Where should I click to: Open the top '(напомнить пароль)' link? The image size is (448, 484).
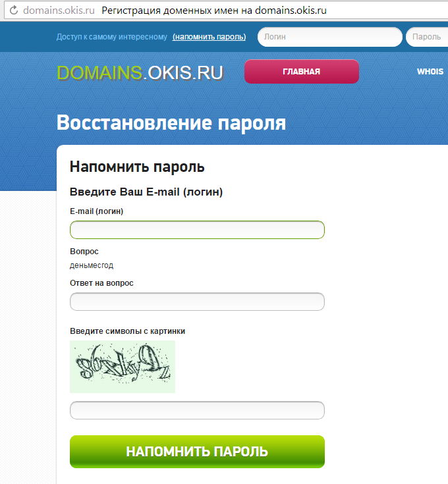tap(209, 37)
